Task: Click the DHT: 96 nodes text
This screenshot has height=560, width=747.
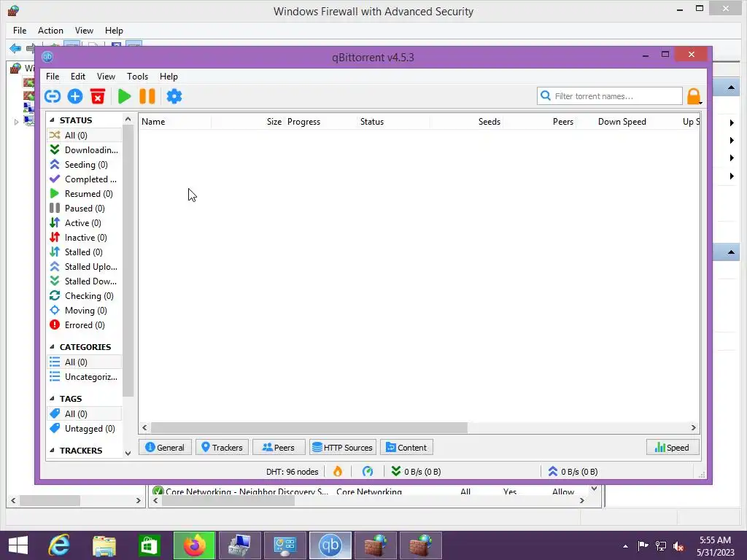Action: 292,472
